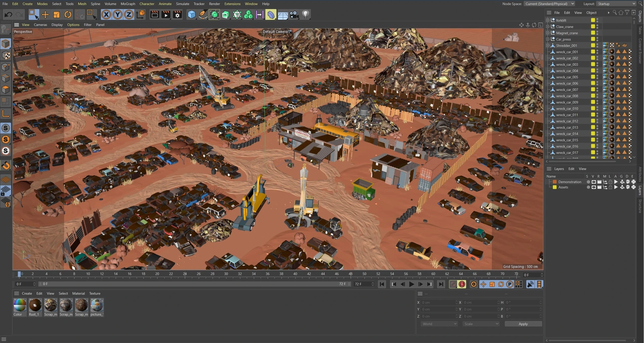The image size is (644, 343).
Task: Open the viewport Cameras menu
Action: click(40, 25)
